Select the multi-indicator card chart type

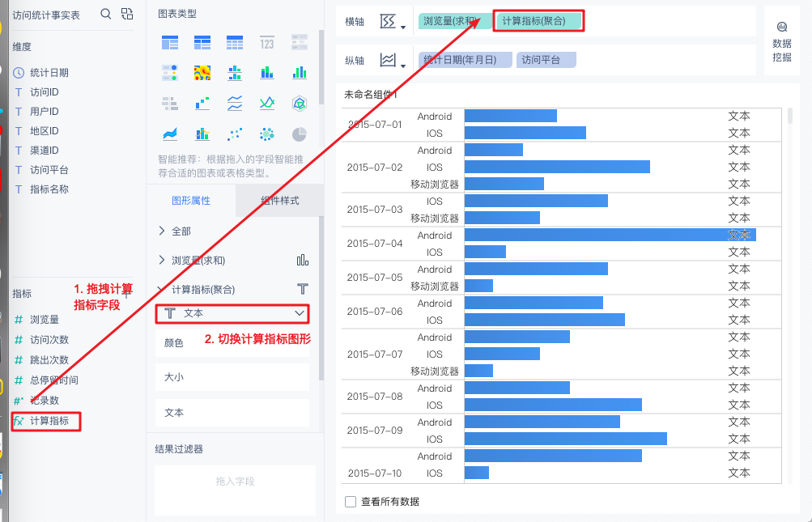[x=300, y=42]
